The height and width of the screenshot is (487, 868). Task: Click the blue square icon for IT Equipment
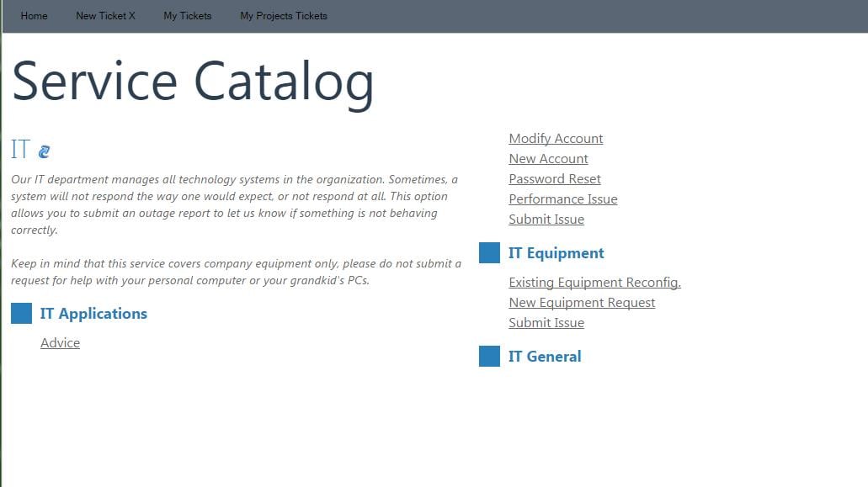click(x=489, y=252)
